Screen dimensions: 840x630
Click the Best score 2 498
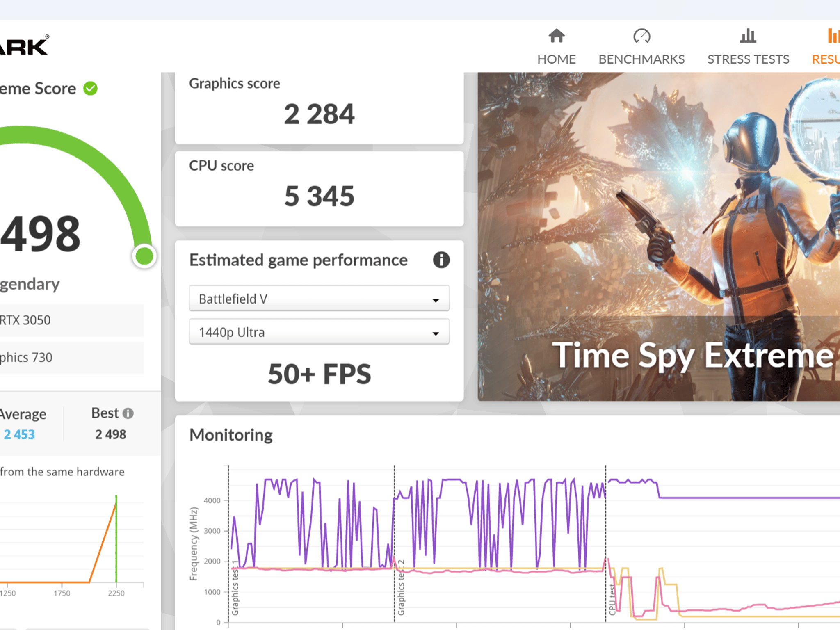111,434
